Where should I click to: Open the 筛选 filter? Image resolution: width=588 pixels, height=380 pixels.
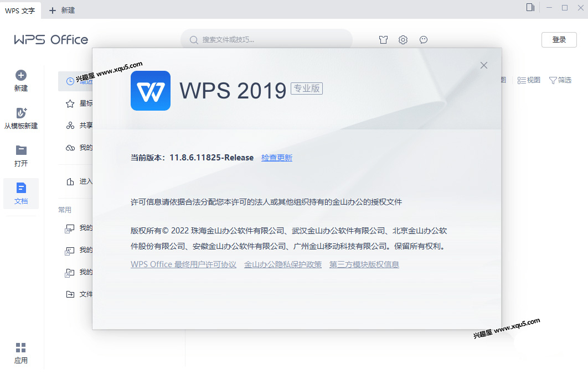coord(560,80)
